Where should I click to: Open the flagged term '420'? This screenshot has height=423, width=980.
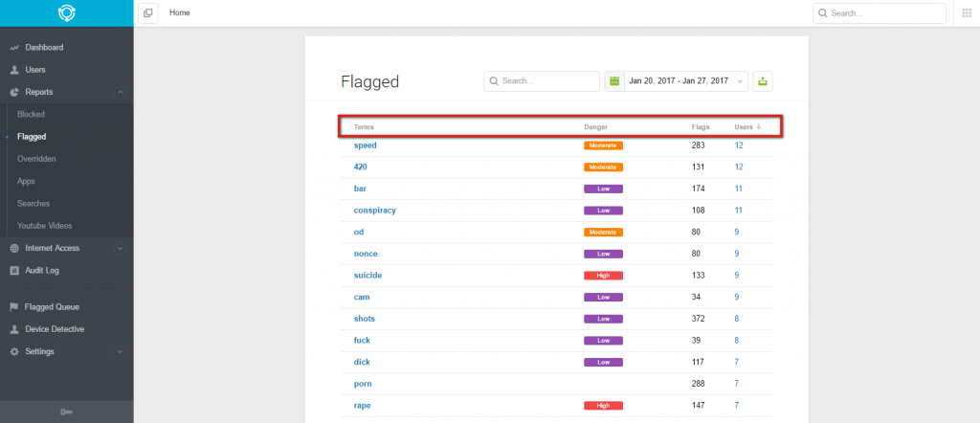360,167
